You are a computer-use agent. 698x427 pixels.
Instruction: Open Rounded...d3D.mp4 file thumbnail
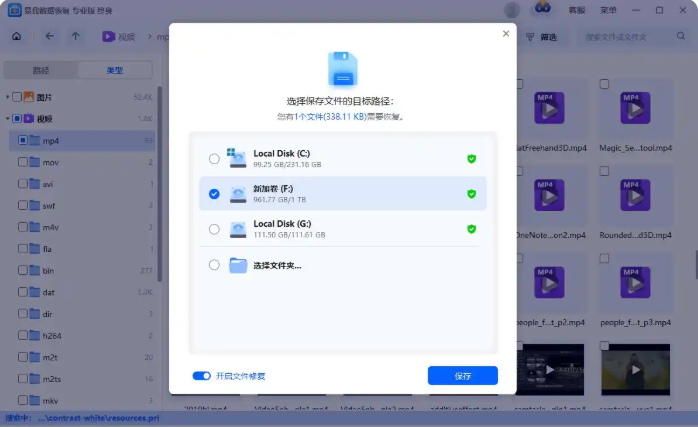[635, 195]
